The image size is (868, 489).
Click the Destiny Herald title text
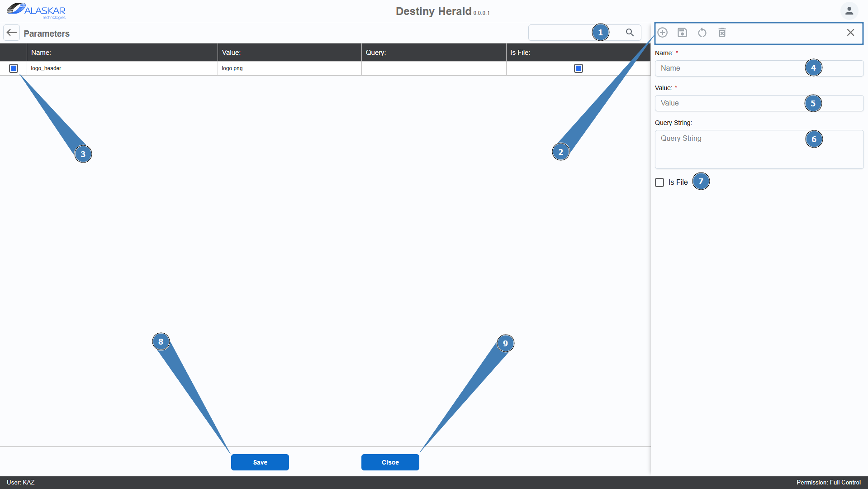(433, 11)
